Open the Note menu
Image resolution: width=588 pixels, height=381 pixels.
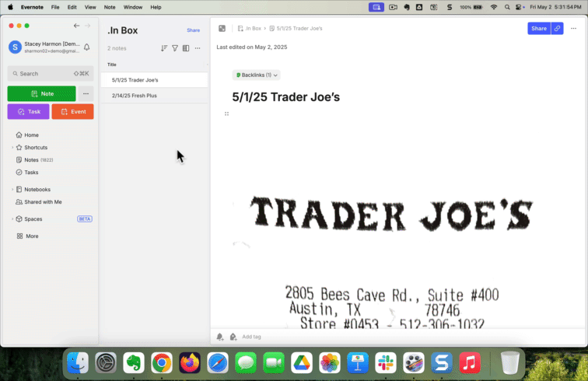click(110, 7)
